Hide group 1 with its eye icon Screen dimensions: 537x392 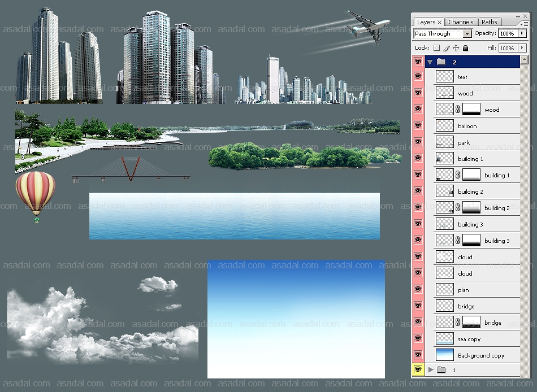pos(418,370)
